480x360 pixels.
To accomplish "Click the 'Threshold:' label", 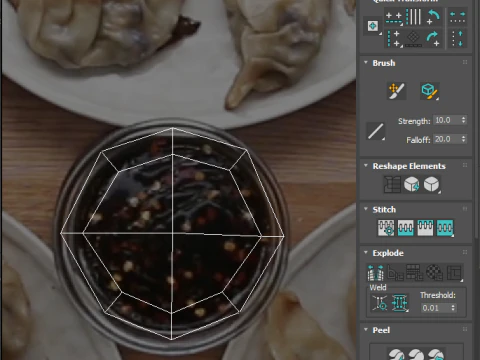I will (438, 295).
